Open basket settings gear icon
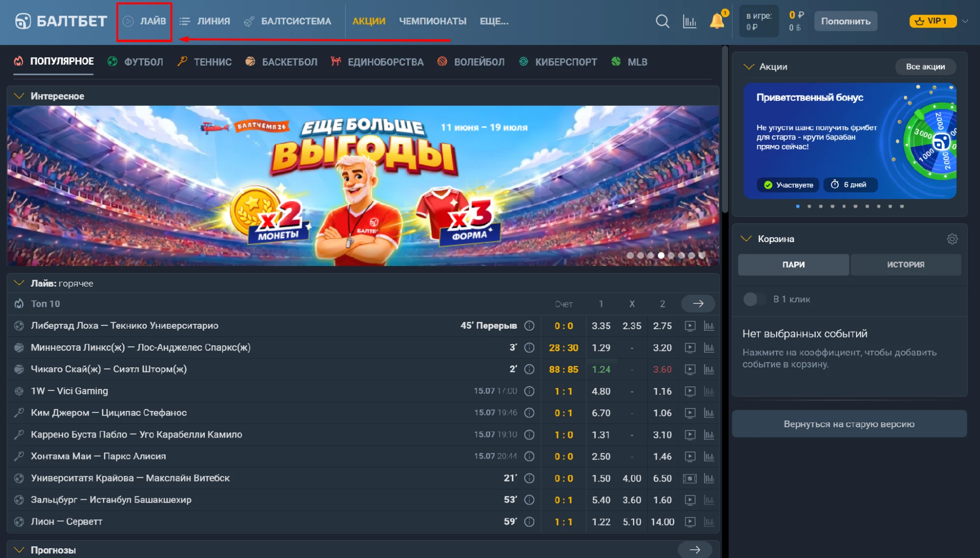The height and width of the screenshot is (558, 980). click(952, 239)
